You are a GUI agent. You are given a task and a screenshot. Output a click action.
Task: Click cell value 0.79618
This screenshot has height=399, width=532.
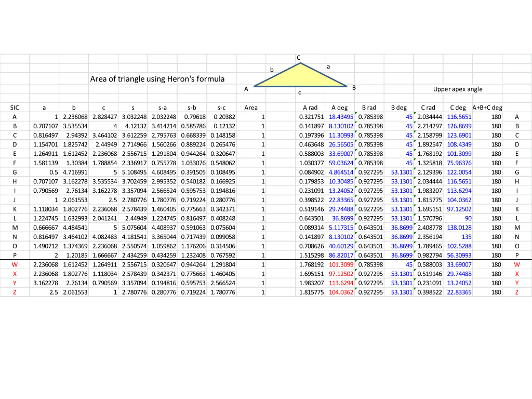pyautogui.click(x=195, y=117)
